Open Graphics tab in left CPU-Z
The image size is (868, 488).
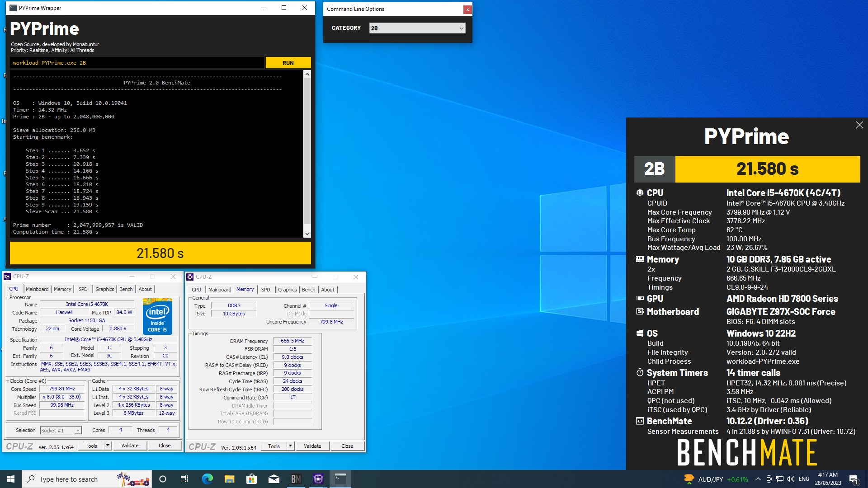coord(105,289)
